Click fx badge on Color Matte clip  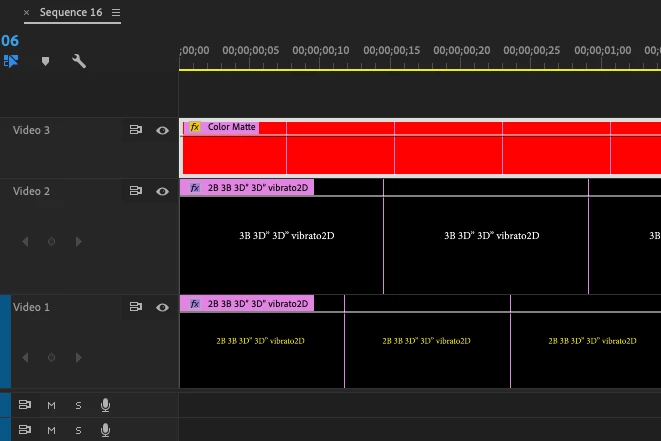click(194, 127)
